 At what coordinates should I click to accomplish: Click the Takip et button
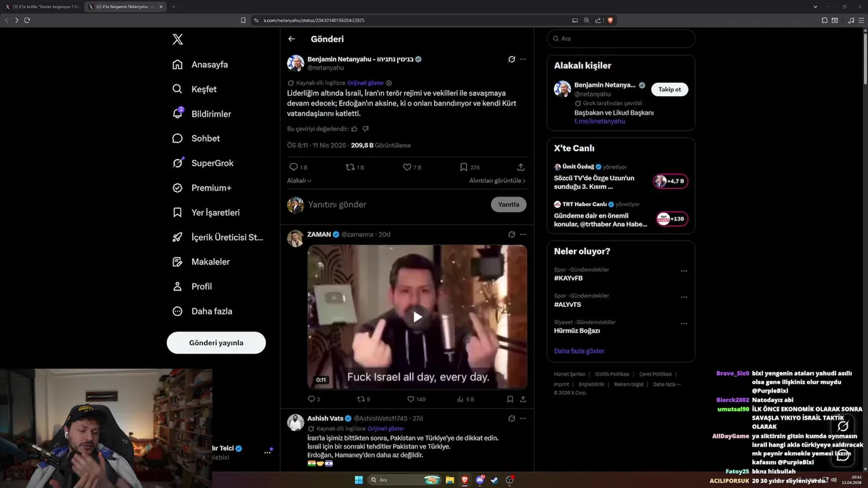point(669,89)
